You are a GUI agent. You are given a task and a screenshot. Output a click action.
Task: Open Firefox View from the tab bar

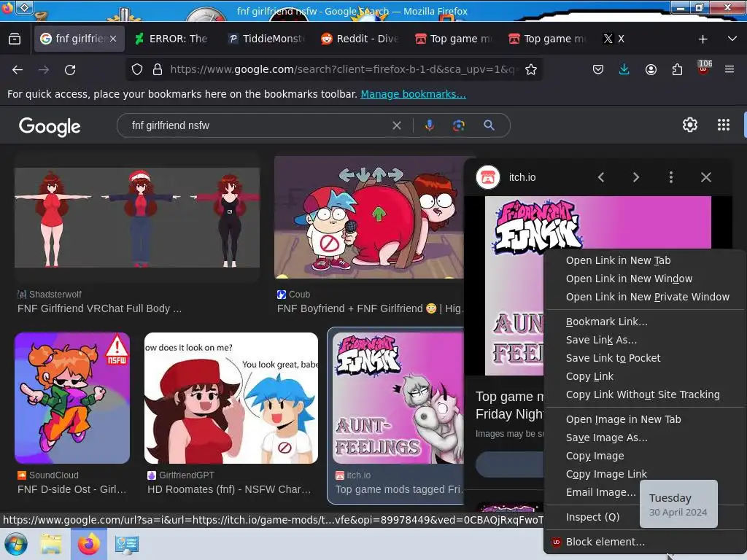coord(15,39)
